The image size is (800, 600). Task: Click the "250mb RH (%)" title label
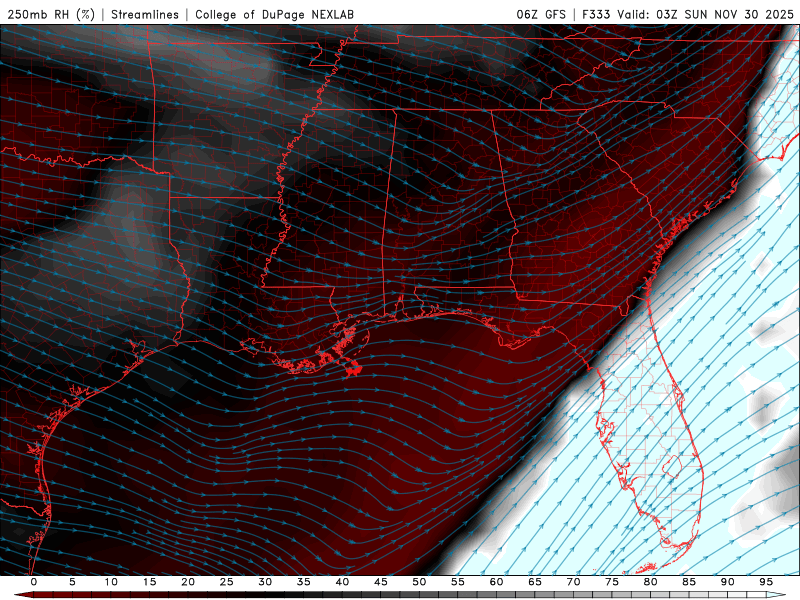(x=52, y=14)
